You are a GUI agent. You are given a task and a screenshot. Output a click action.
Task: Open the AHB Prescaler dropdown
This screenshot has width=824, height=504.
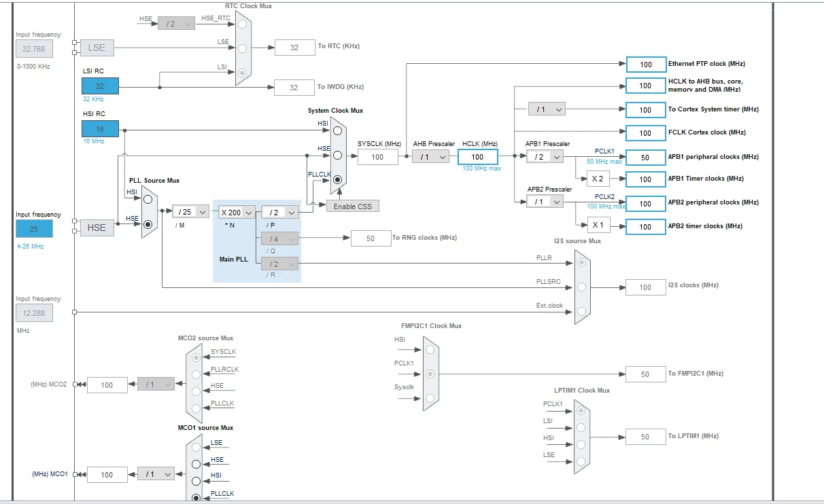click(x=430, y=156)
